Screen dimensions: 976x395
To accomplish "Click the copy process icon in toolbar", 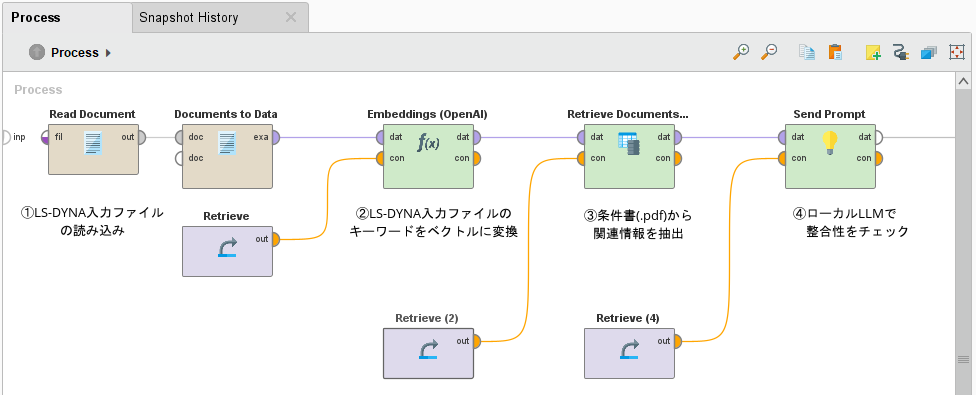I will [807, 52].
